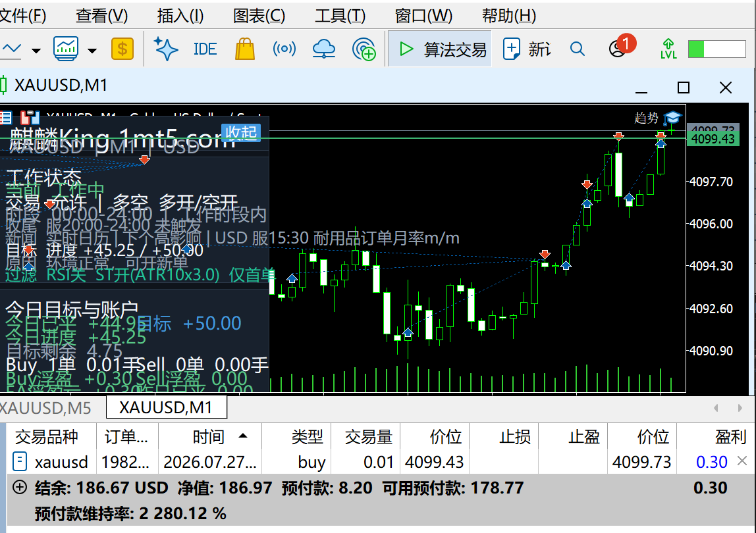Screen dimensions: 756x533
Task: Click the 趋势 trend graduation cap icon
Action: point(672,118)
